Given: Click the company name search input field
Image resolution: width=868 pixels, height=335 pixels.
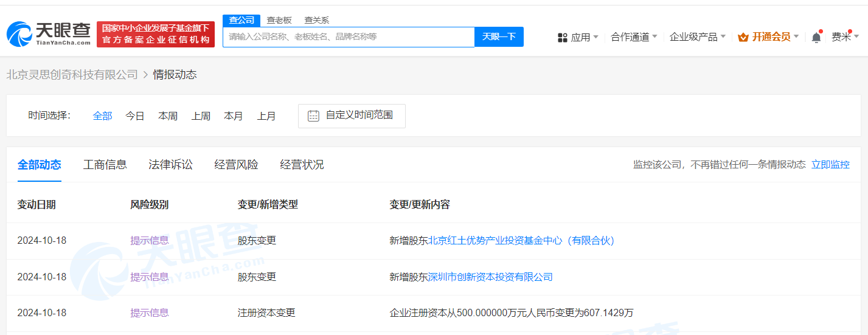Looking at the screenshot, I should (349, 36).
